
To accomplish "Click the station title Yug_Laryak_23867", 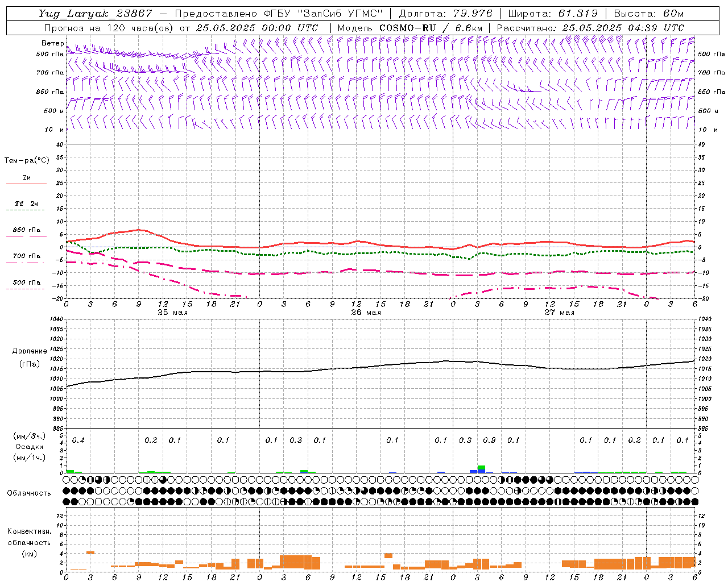I will (x=95, y=14).
